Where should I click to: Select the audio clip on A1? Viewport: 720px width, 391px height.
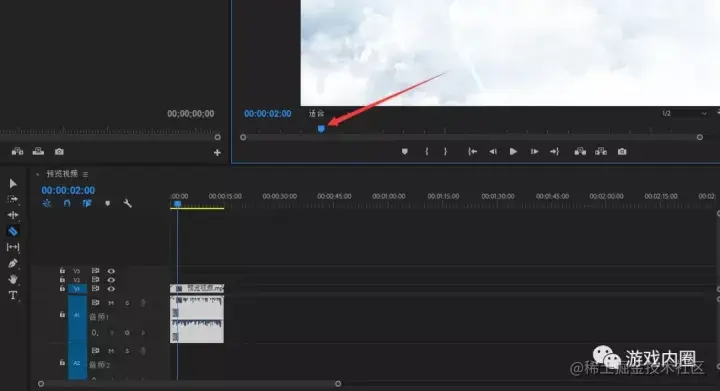197,319
